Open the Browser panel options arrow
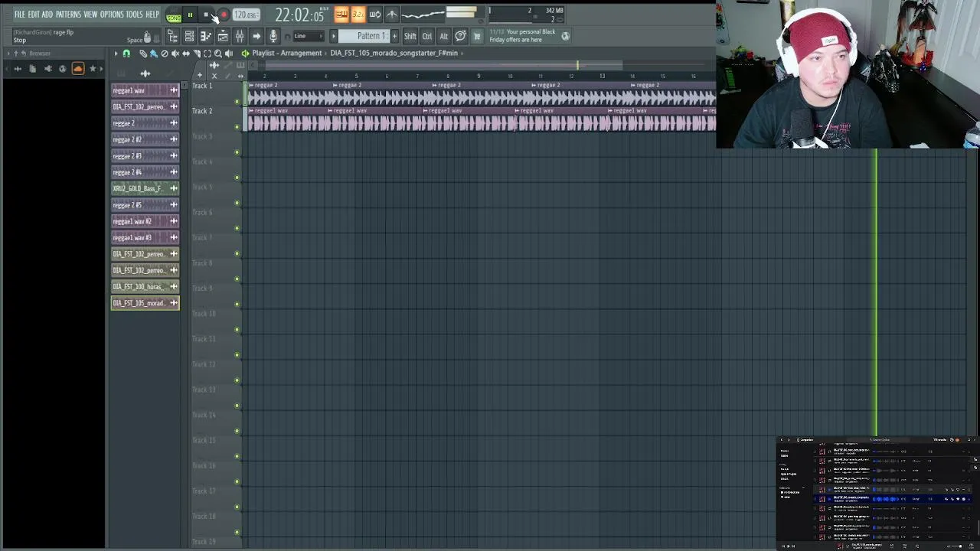Screen dimensions: 980x551 [7, 54]
